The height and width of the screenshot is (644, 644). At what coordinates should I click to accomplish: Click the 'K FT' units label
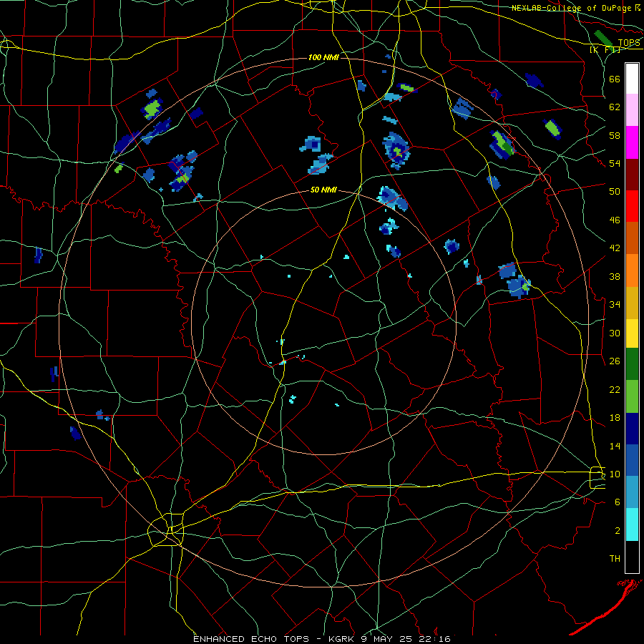pos(605,49)
